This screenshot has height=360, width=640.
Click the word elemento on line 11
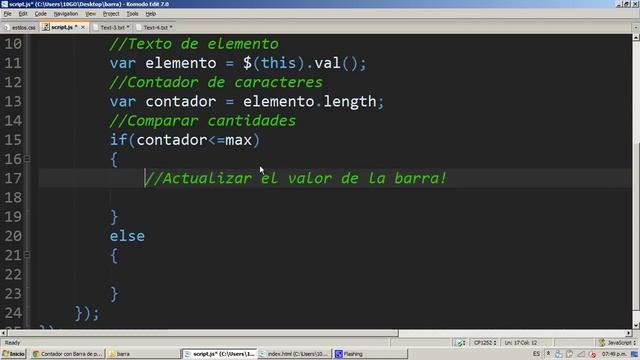click(x=180, y=63)
